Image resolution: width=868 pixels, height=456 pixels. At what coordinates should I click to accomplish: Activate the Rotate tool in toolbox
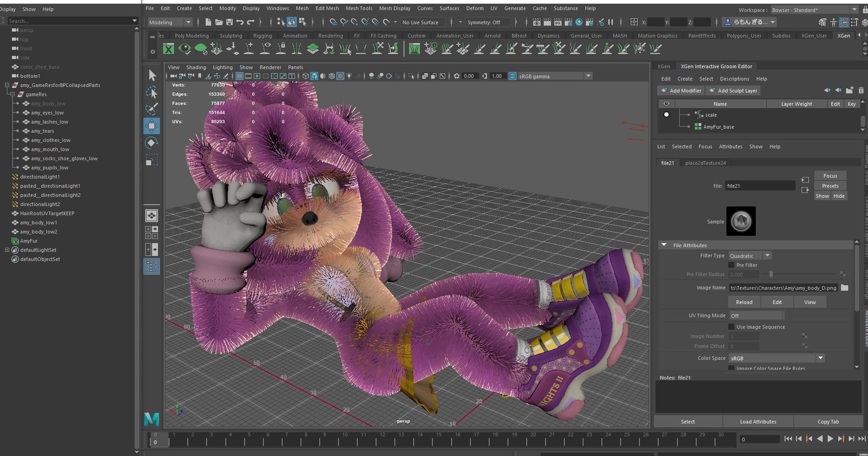152,143
